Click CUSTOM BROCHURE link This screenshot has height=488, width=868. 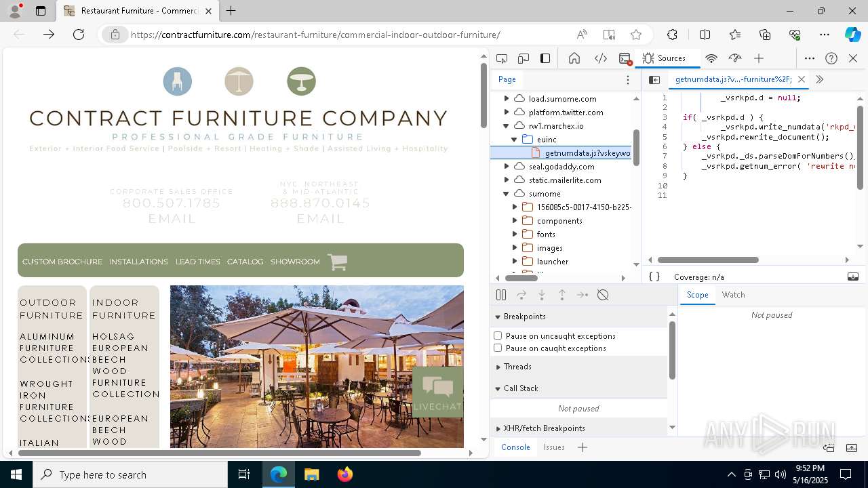click(62, 262)
